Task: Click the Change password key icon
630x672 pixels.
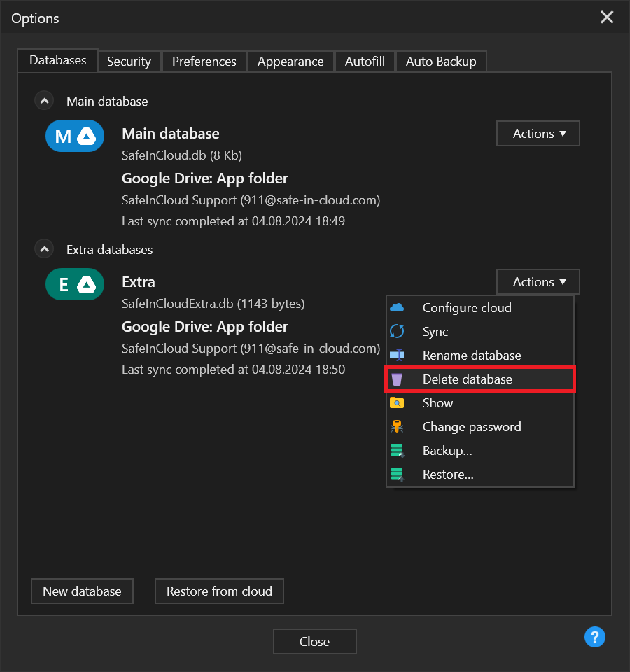Action: tap(397, 427)
